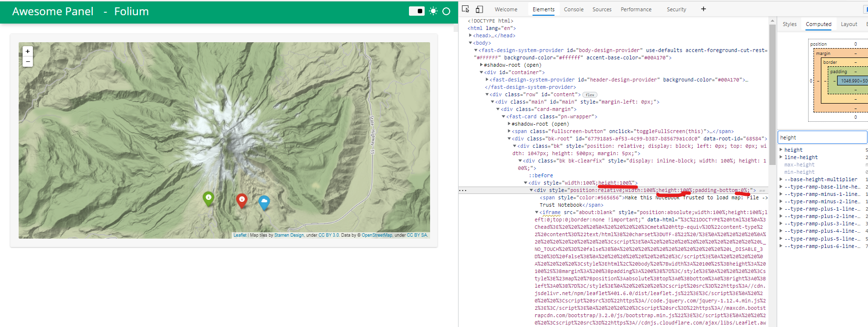The height and width of the screenshot is (327, 868).
Task: Open the Leaflet attribution link
Action: point(240,235)
